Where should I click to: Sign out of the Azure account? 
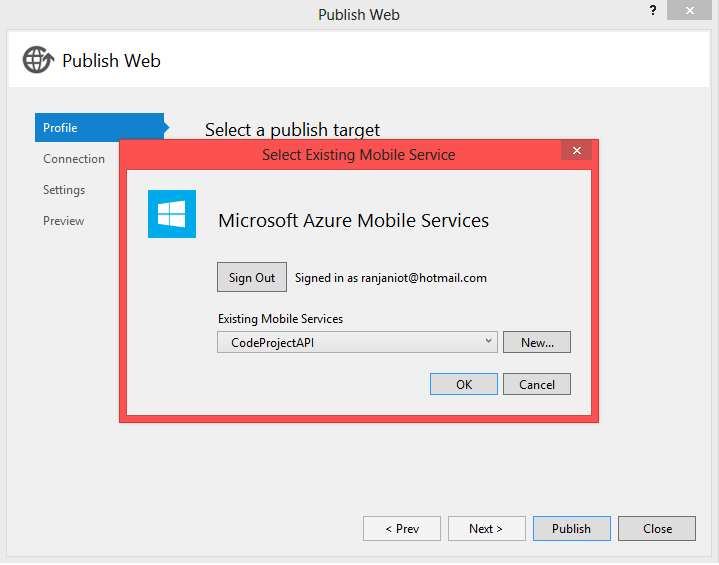(252, 277)
